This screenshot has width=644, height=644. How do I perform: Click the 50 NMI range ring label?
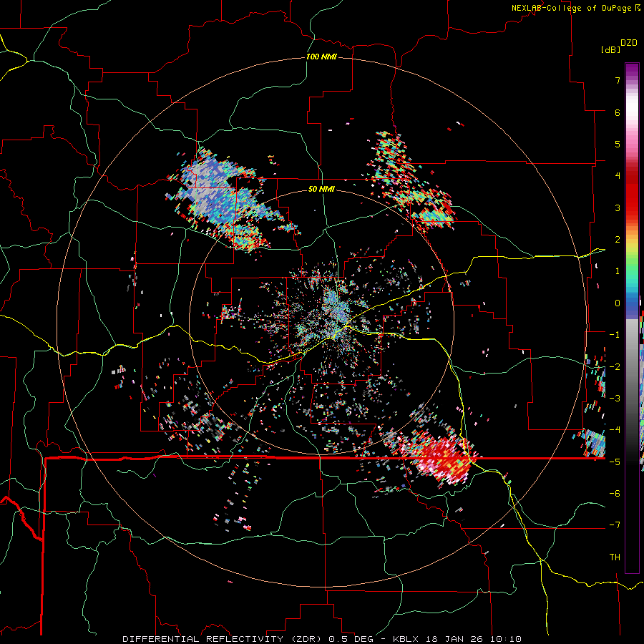(x=321, y=189)
